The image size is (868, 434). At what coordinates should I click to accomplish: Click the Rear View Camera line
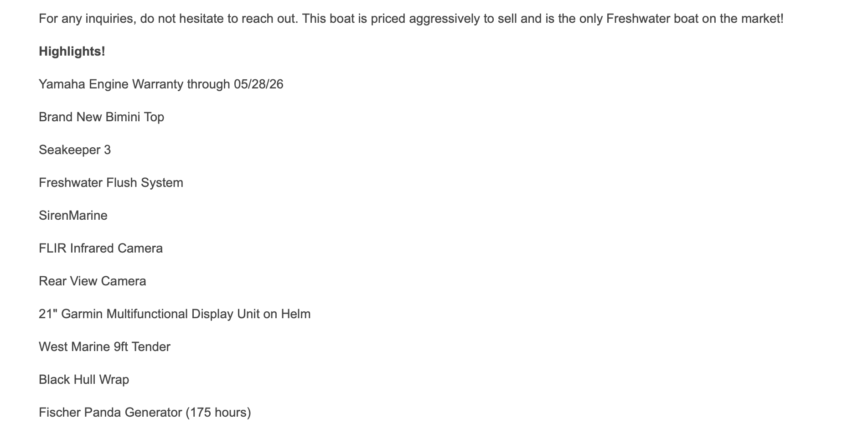point(93,281)
